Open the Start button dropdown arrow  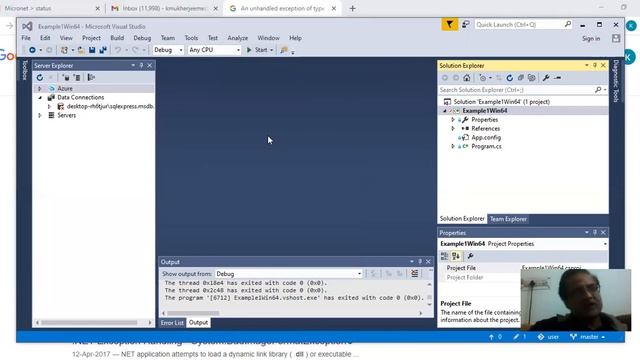[x=271, y=50]
